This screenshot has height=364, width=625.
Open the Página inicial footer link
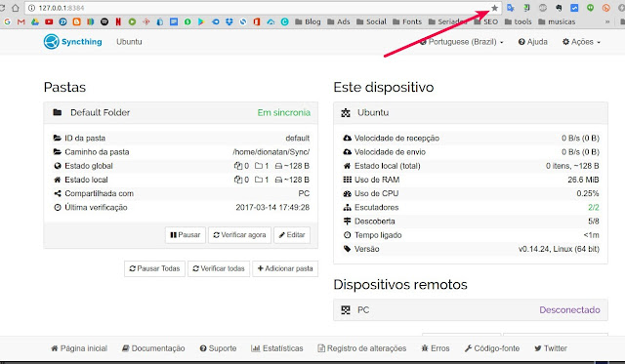(79, 348)
